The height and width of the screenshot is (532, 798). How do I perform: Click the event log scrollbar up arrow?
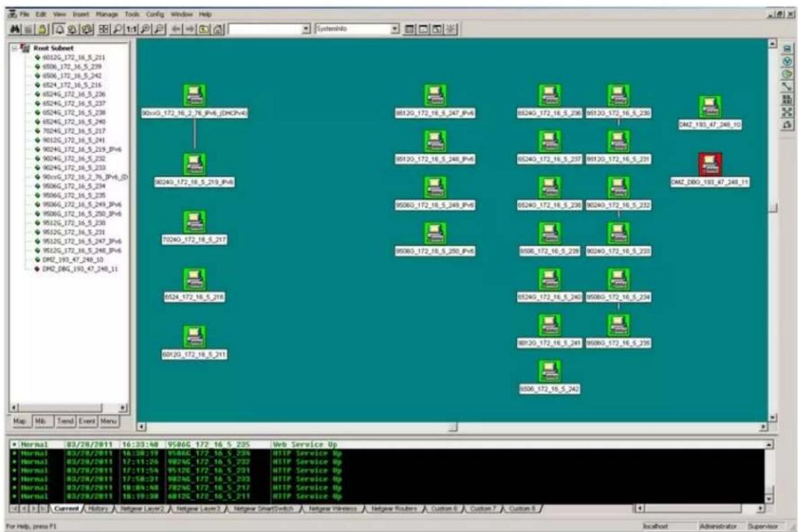(x=768, y=444)
